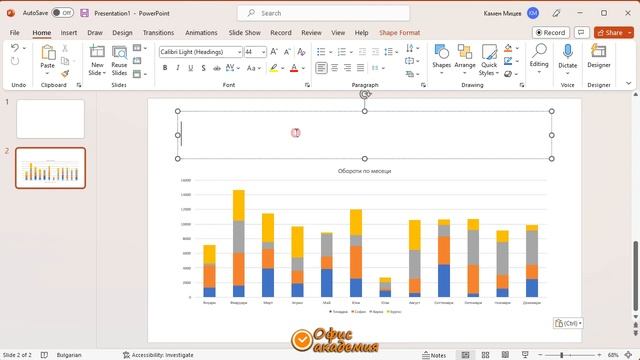The height and width of the screenshot is (360, 640).
Task: Switch to Slide Sorter view icon
Action: point(485,355)
